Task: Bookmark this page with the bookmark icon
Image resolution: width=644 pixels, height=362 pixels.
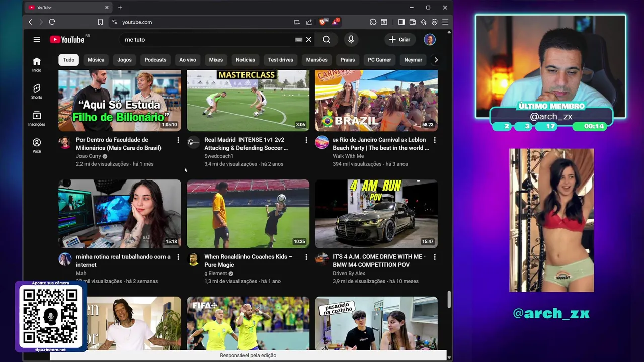Action: (x=100, y=22)
